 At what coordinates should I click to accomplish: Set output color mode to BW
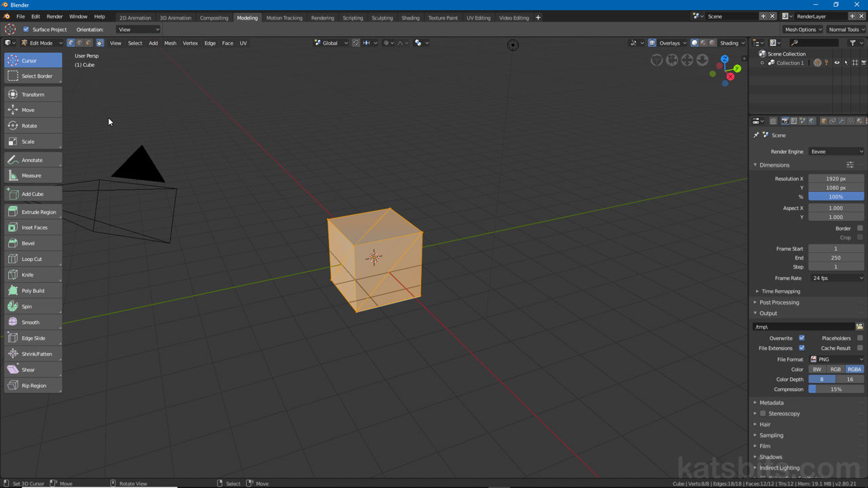[816, 369]
